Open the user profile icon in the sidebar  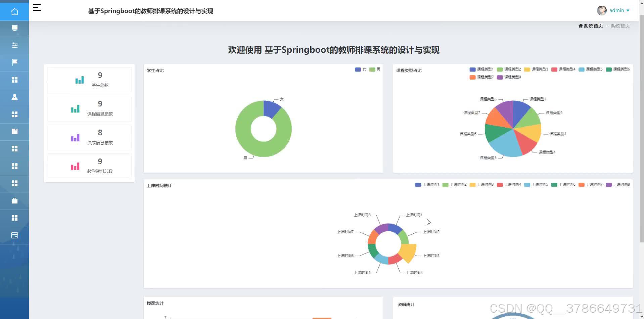coord(14,97)
